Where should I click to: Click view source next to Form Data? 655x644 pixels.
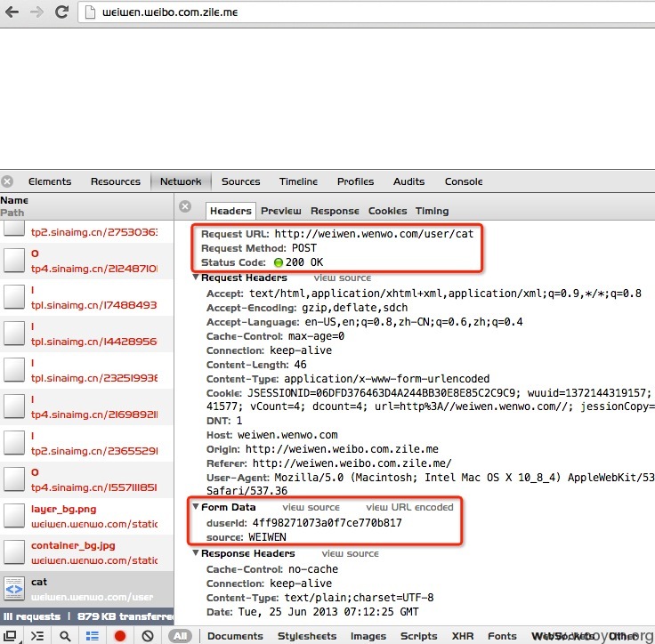(x=311, y=507)
